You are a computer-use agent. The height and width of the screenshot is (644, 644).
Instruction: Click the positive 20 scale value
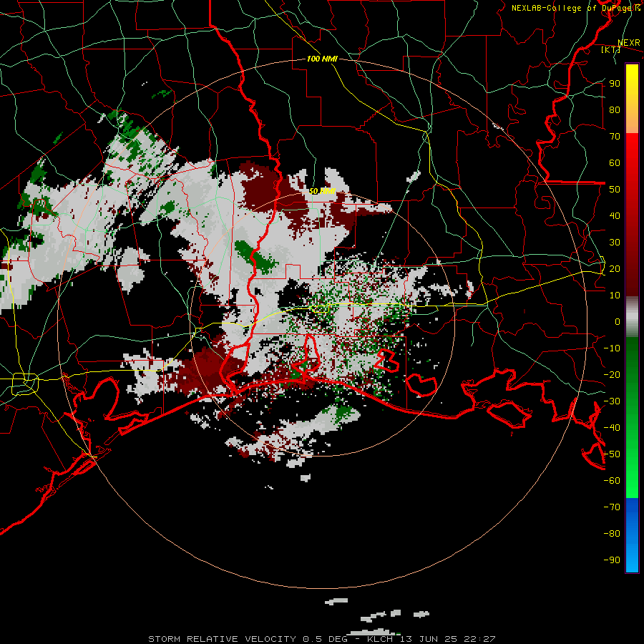click(x=615, y=268)
